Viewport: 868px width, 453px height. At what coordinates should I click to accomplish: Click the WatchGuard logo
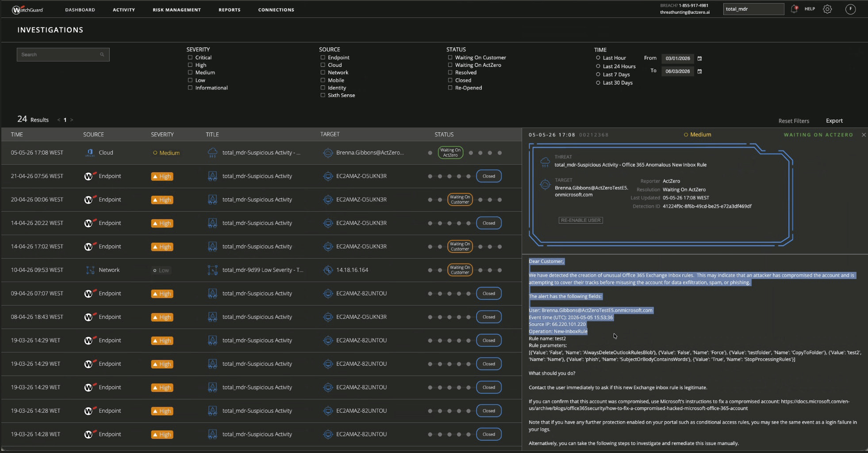(27, 9)
